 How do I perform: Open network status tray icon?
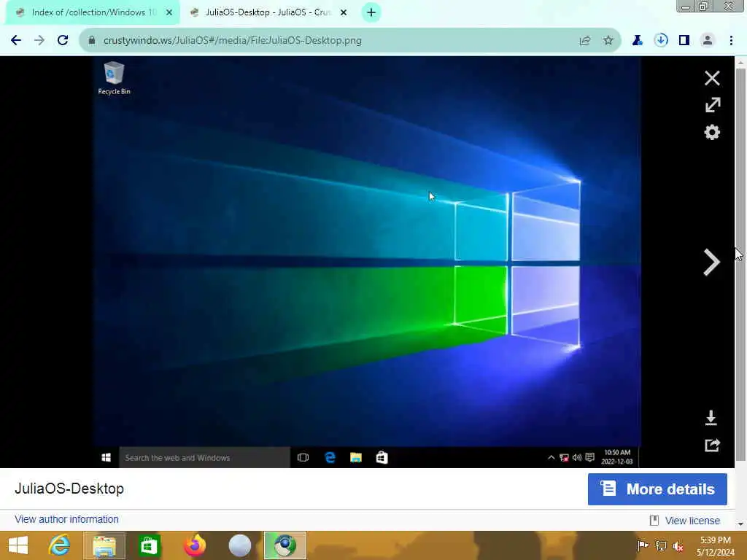pyautogui.click(x=661, y=545)
